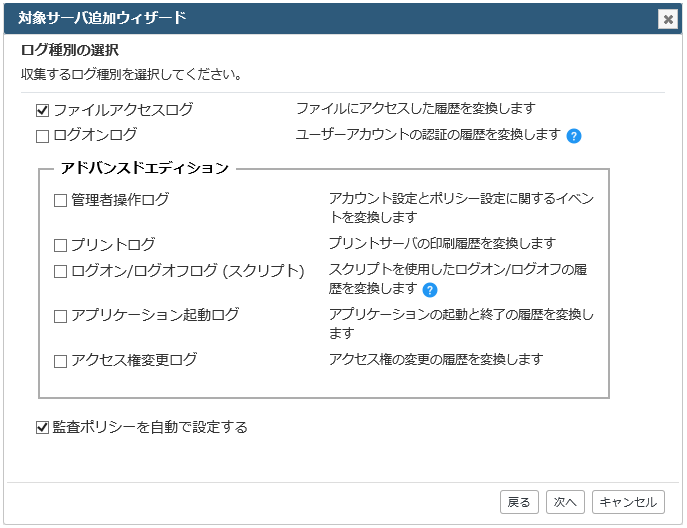The image size is (687, 528).
Task: Click the アクセス権変更ログ label text
Action: [x=134, y=360]
